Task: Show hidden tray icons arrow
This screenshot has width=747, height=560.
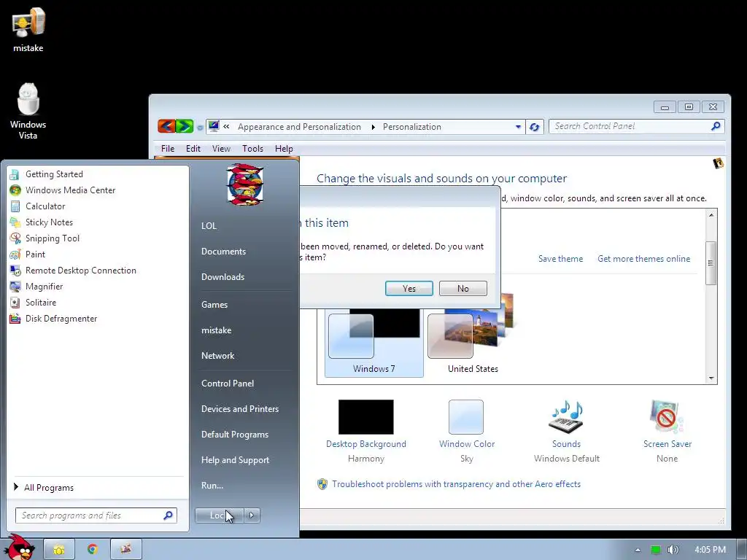Action: (638, 550)
